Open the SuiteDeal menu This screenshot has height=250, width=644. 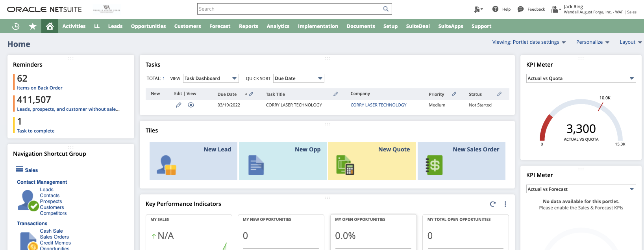(x=418, y=26)
